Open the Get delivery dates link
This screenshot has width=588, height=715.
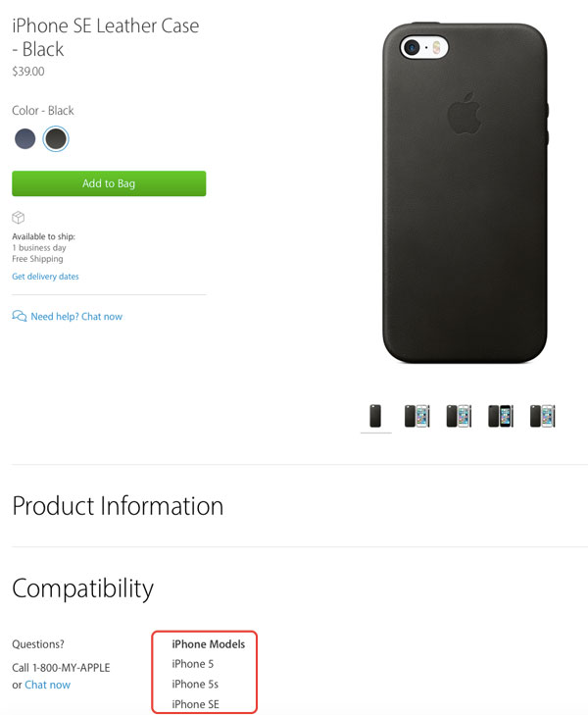coord(45,277)
